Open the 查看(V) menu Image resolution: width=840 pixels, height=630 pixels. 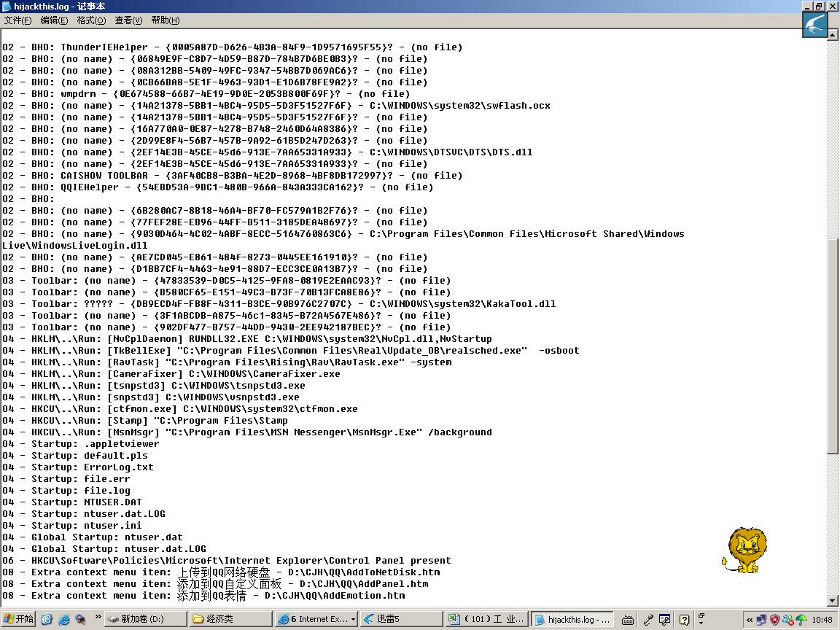128,20
